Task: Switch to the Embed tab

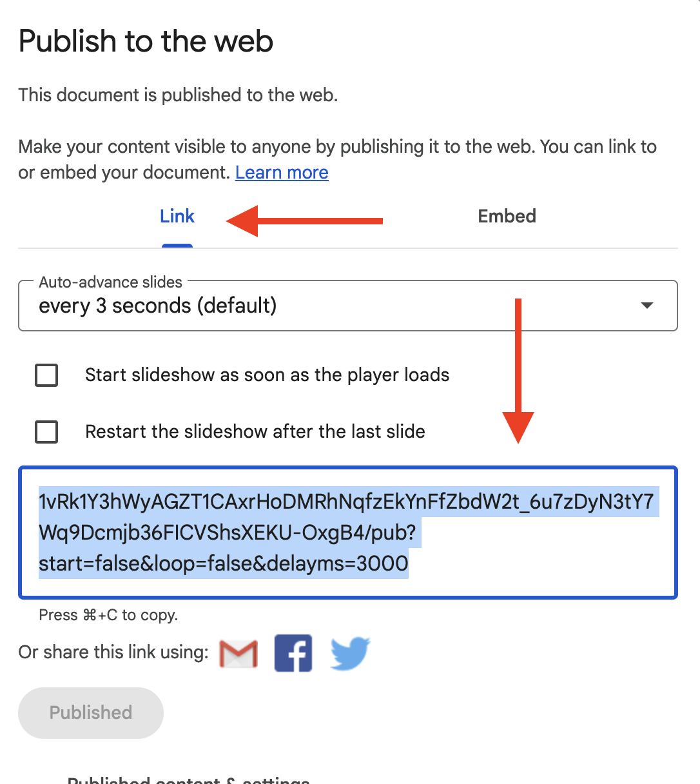Action: (x=507, y=216)
